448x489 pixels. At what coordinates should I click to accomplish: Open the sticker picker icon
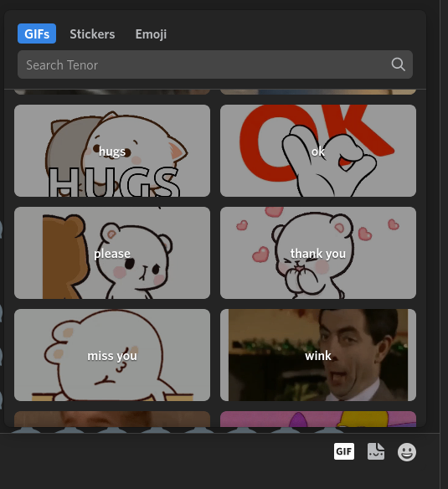376,451
